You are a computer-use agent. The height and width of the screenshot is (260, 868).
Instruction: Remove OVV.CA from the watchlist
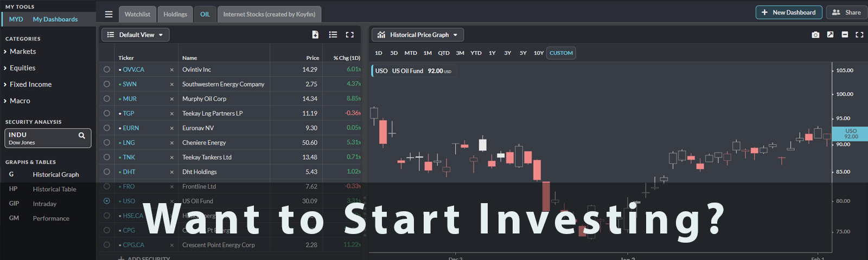point(172,69)
